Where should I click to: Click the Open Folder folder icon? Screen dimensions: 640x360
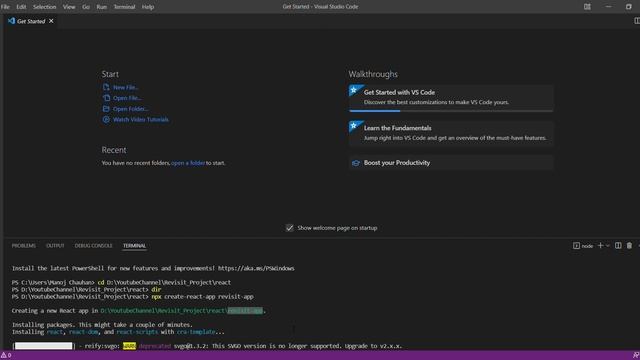click(106, 109)
